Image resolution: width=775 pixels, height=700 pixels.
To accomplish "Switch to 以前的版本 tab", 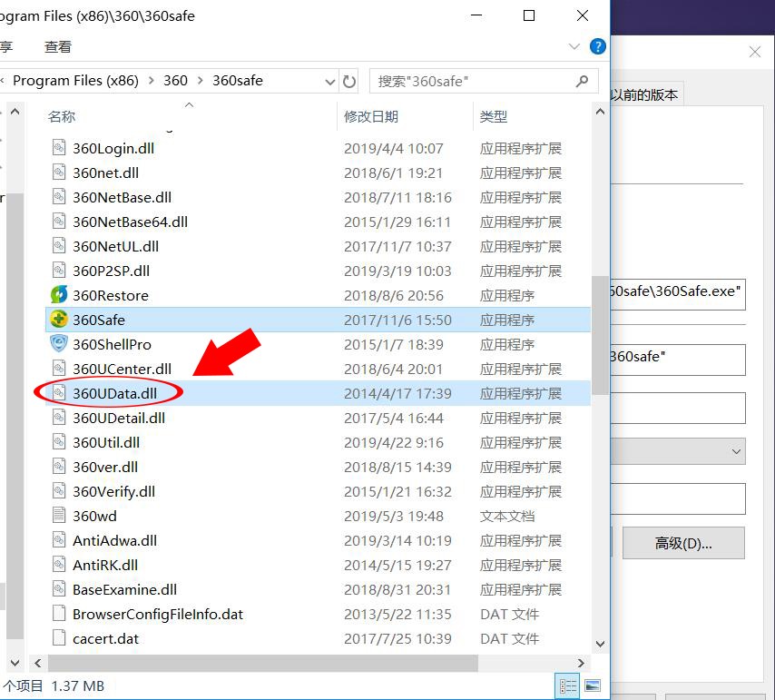I will click(644, 94).
